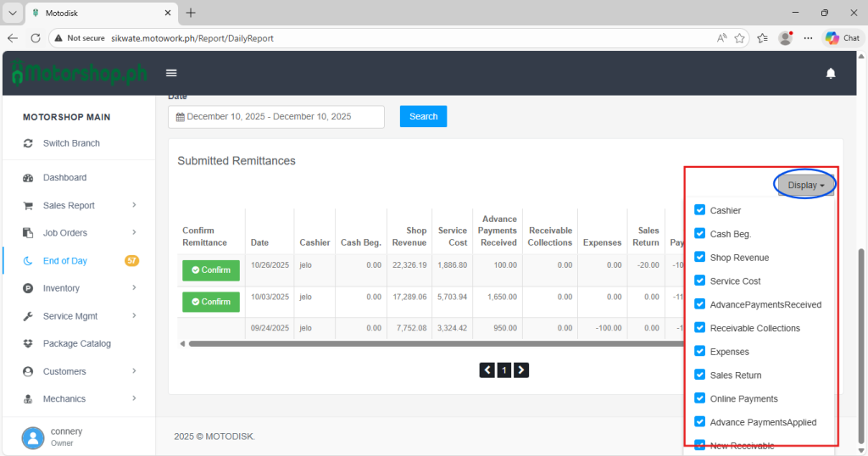Screen dimensions: 868x456
Task: Toggle the Online Payments checkbox
Action: [699, 398]
